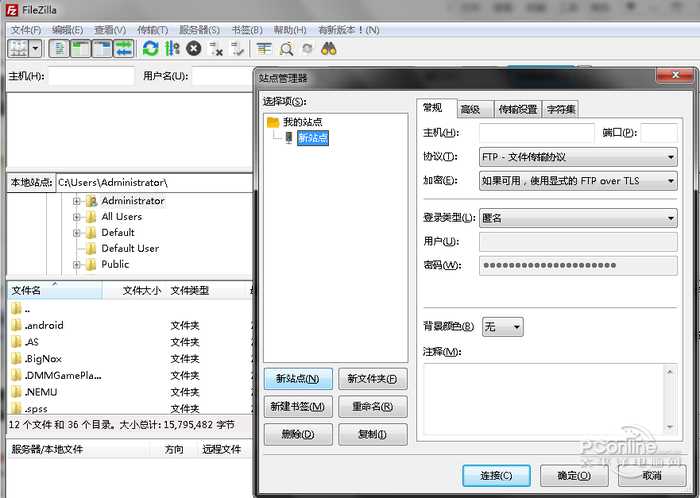Click the 端口(P) port input field
Image resolution: width=700 pixels, height=498 pixels.
(658, 133)
